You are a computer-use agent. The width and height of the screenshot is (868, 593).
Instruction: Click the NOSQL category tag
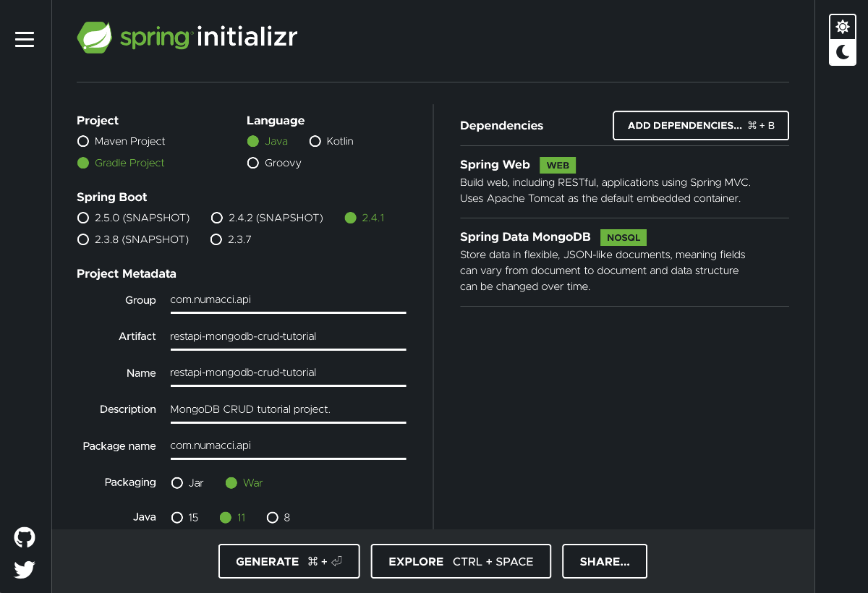[x=624, y=237]
